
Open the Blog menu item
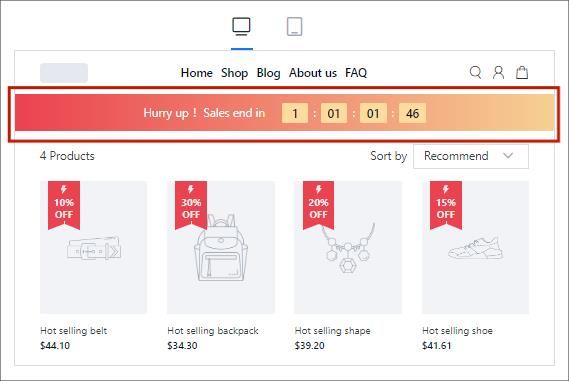269,73
